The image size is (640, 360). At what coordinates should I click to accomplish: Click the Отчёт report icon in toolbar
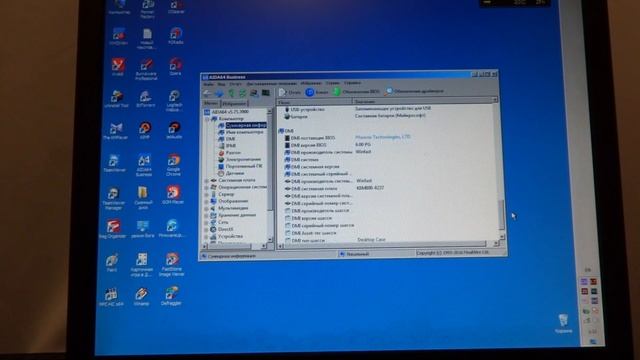[x=290, y=92]
